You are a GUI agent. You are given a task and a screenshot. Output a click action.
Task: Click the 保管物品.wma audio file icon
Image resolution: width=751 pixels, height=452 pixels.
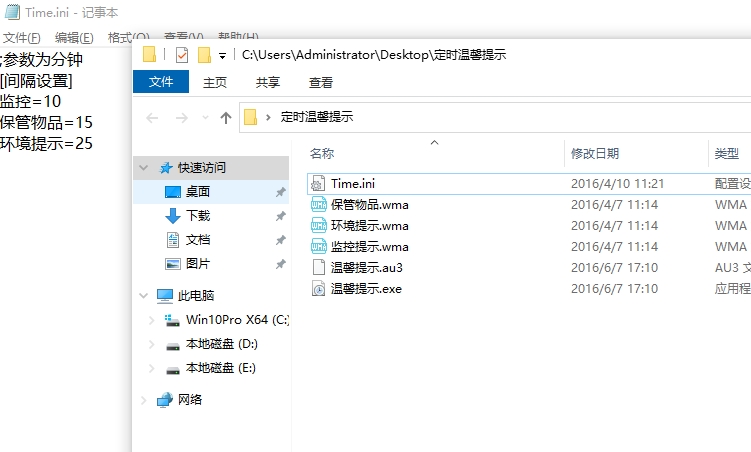coord(318,205)
